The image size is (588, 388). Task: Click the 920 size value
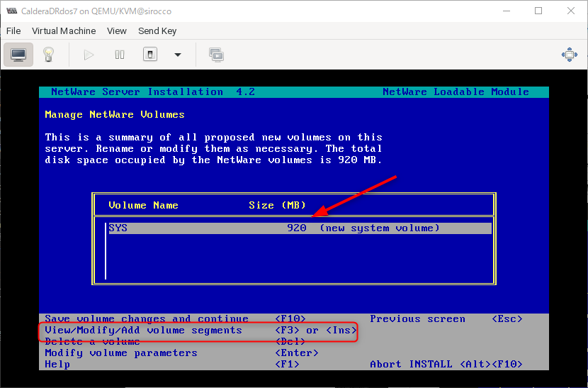coord(297,228)
